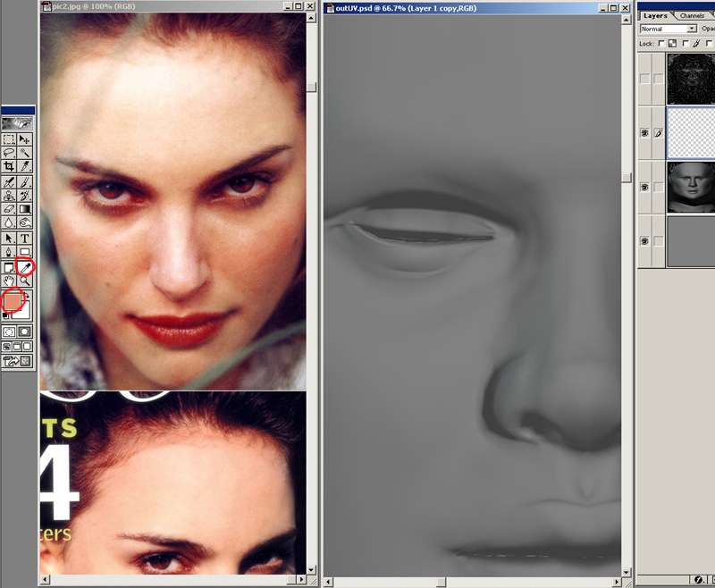The height and width of the screenshot is (588, 715).
Task: Choose the Move tool
Action: pos(25,139)
